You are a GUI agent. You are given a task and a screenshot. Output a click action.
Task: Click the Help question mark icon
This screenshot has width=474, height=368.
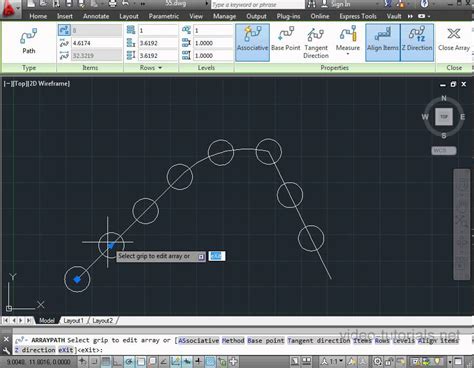pos(424,4)
